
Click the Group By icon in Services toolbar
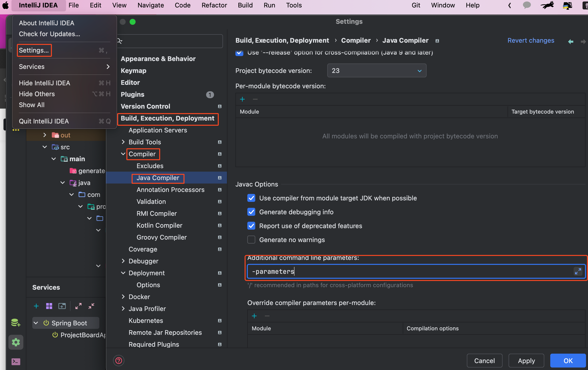(49, 306)
